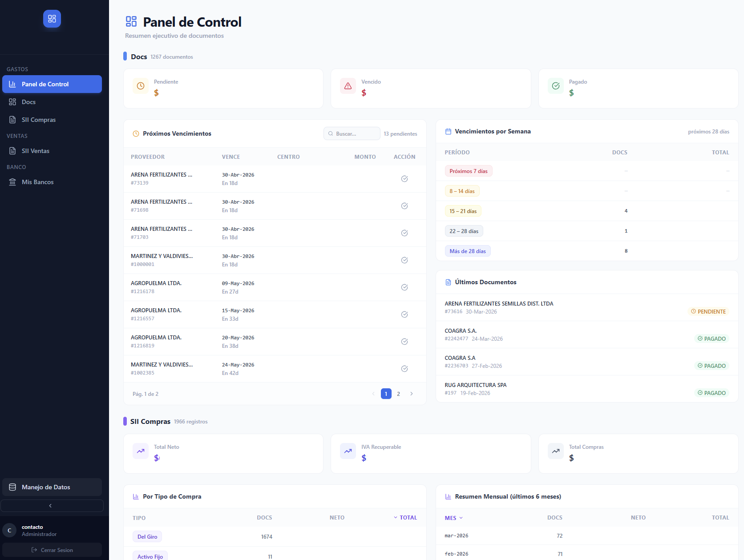Viewport: 744px width, 560px height.
Task: Click the app logo icon in sidebar
Action: pyautogui.click(x=52, y=19)
